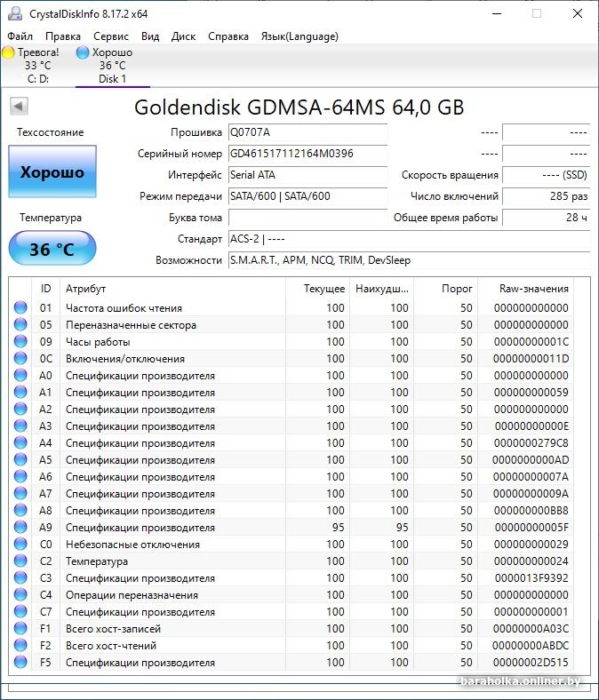Click the status icon for attribute A6

pyautogui.click(x=20, y=476)
